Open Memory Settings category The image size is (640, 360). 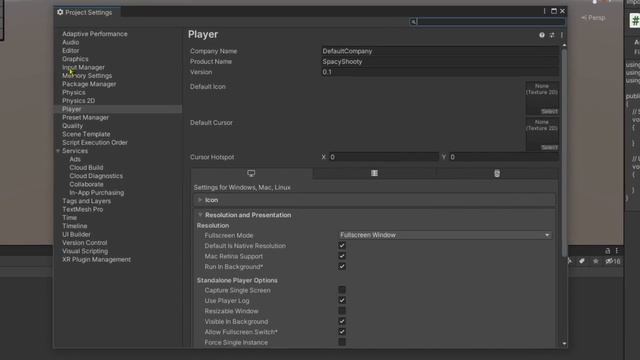(x=87, y=76)
